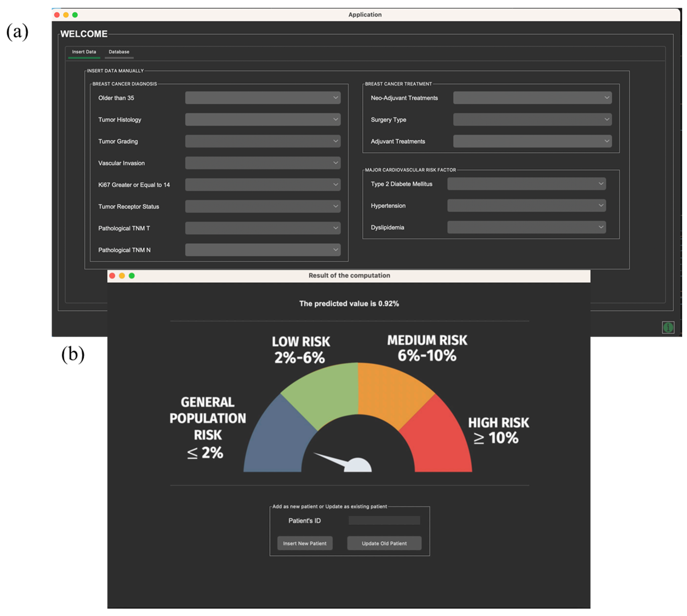Select the Insert Data tab
Screen dimensions: 687x616
pos(84,52)
